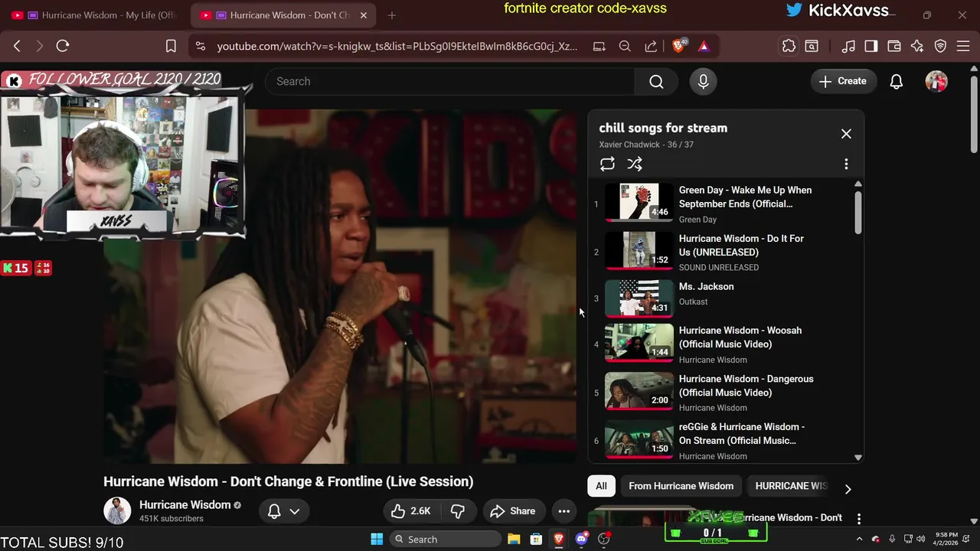This screenshot has width=980, height=551.
Task: Open the volume control in system tray
Action: tap(920, 540)
